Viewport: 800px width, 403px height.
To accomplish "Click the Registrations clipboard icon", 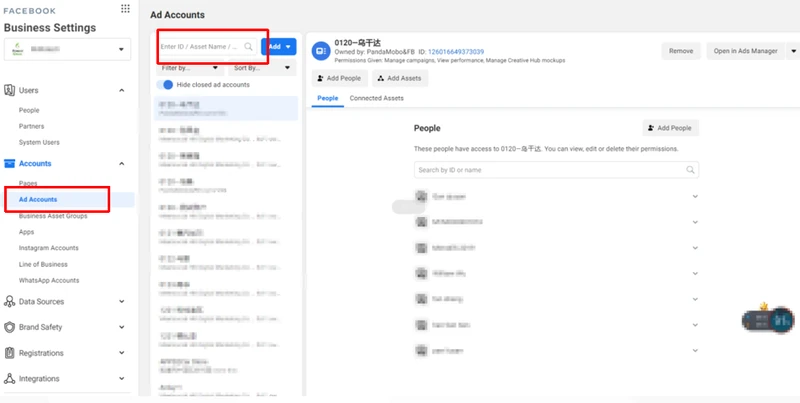I will point(9,353).
